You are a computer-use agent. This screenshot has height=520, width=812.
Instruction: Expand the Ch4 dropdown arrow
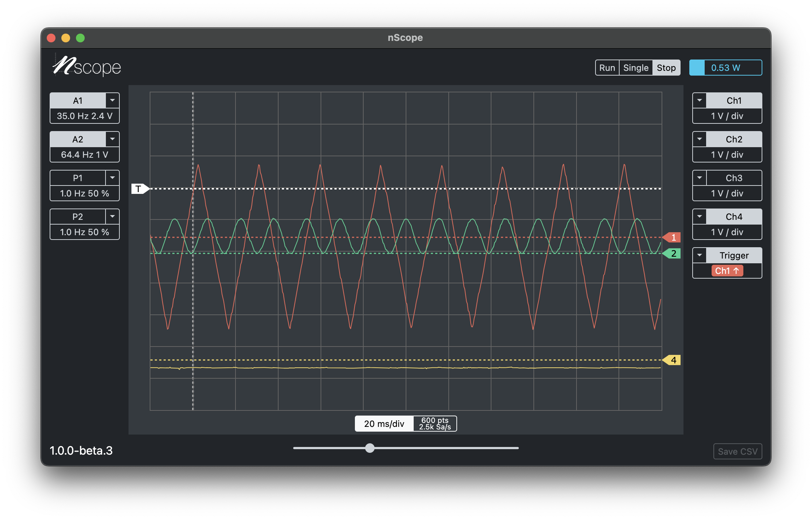(x=700, y=217)
